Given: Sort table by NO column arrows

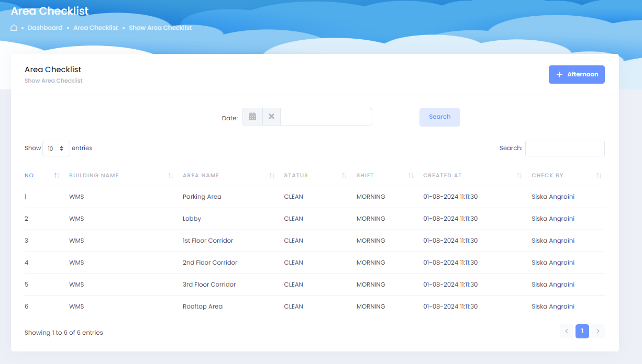Looking at the screenshot, I should click(x=57, y=176).
